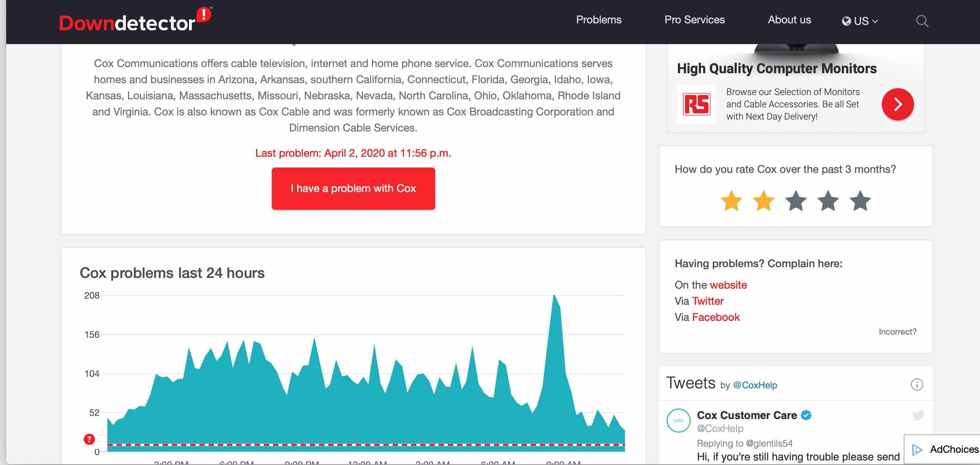Click the 156 y-axis label
This screenshot has width=980, height=465.
click(x=92, y=334)
